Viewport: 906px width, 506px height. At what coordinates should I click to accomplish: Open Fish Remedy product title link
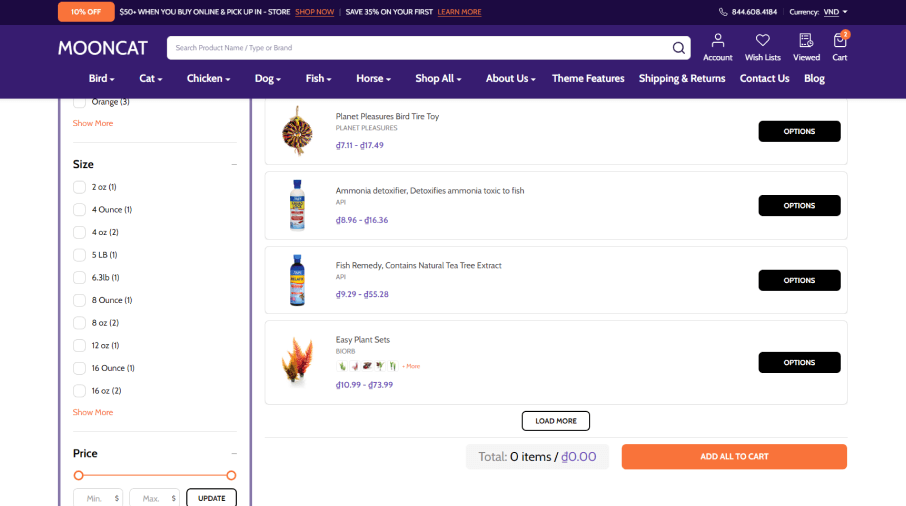pos(418,266)
